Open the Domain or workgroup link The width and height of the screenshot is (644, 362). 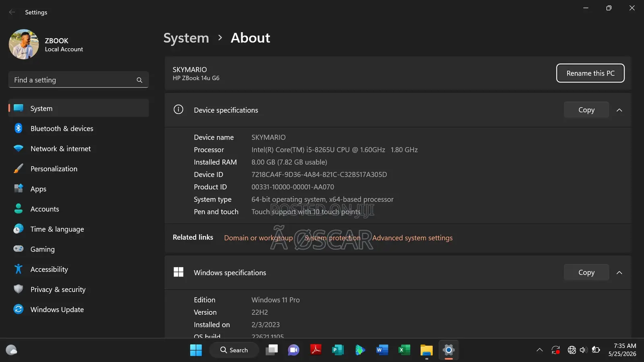point(258,238)
